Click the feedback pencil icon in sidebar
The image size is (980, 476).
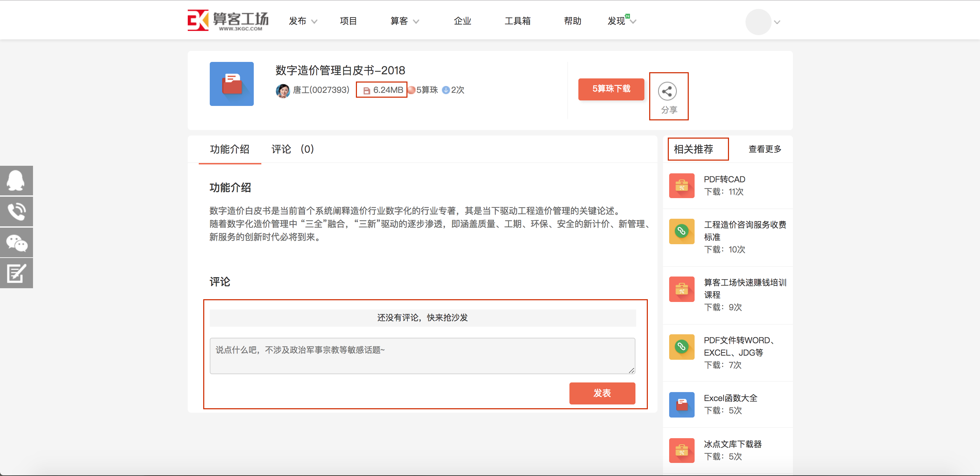(x=17, y=273)
